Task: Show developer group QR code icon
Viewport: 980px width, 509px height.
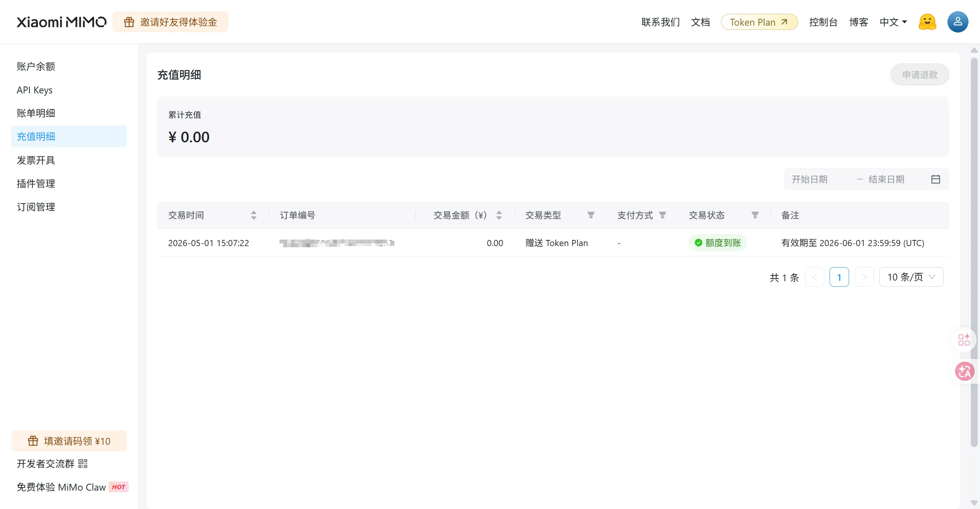Action: click(x=83, y=464)
